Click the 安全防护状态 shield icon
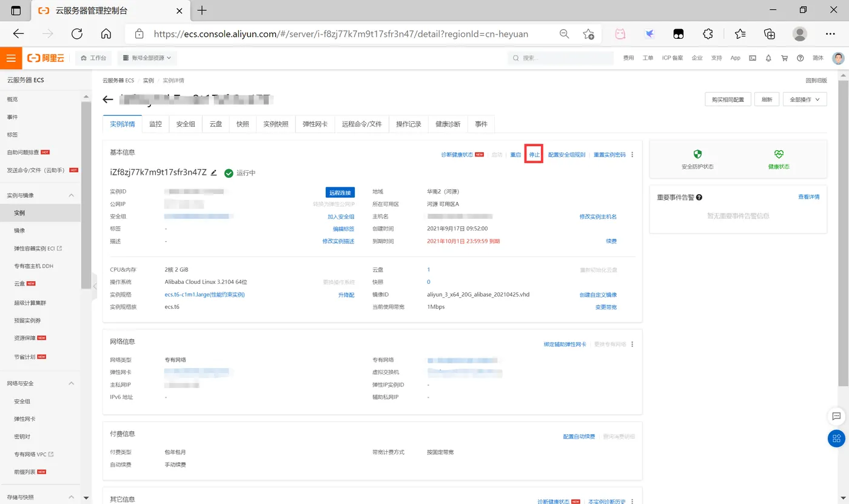The height and width of the screenshot is (504, 849). click(x=697, y=155)
